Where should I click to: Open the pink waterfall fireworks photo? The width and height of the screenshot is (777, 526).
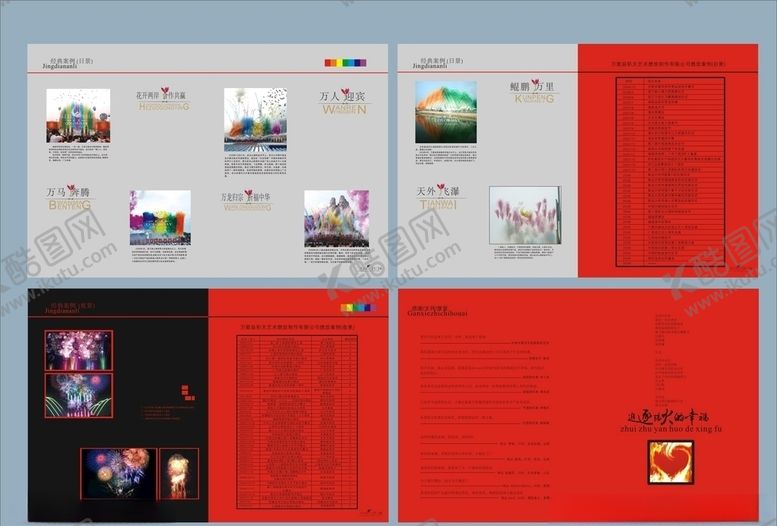tap(525, 215)
